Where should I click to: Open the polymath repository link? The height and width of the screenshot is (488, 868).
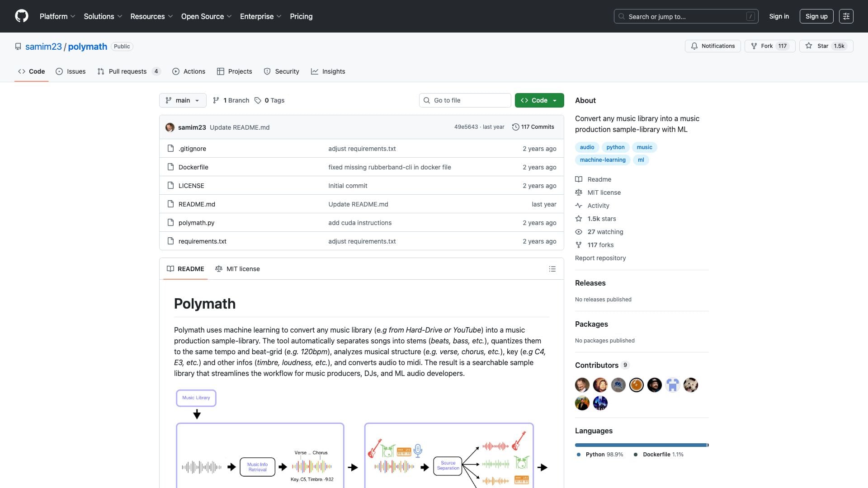point(88,47)
